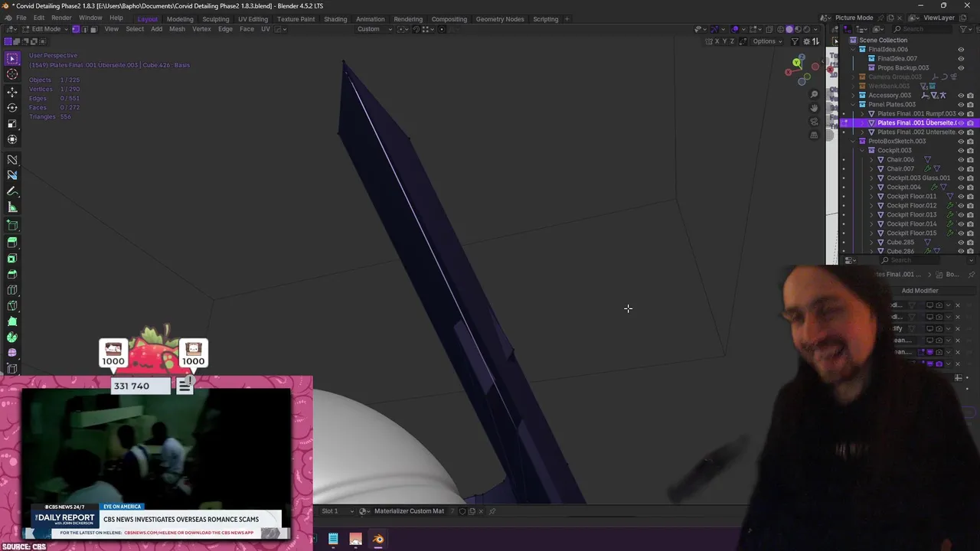Click the Materializer Custom Mat name field
This screenshot has height=551, width=980.
pos(409,511)
